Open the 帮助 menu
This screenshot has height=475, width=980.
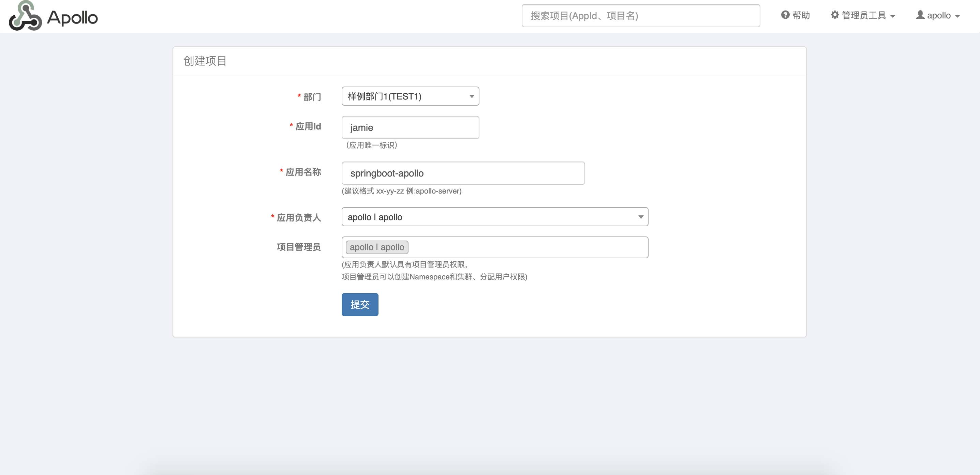[797, 15]
